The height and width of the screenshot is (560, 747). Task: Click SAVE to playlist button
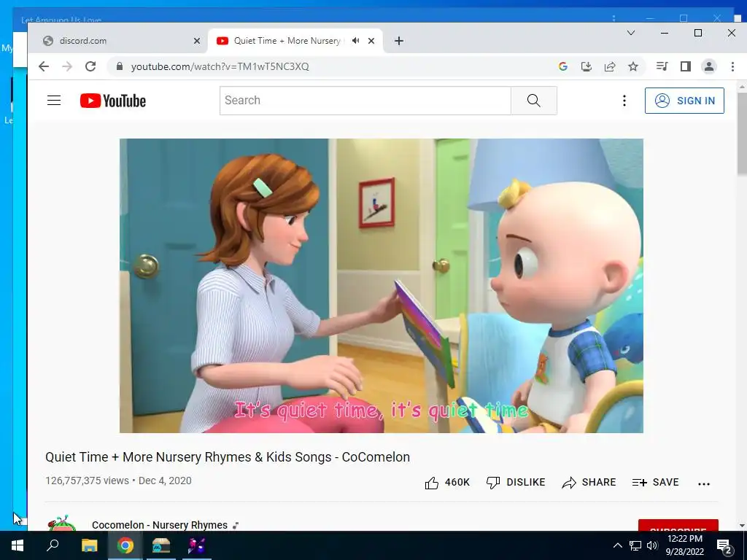[x=656, y=483]
